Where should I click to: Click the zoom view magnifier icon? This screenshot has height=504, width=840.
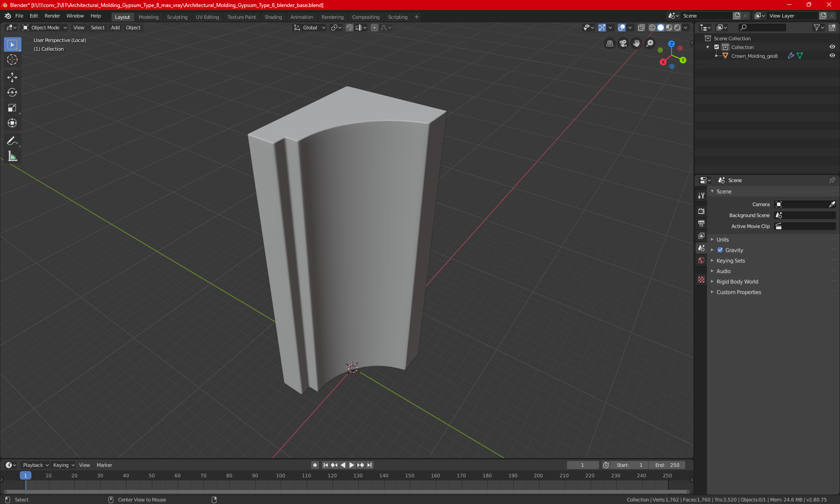pyautogui.click(x=650, y=43)
